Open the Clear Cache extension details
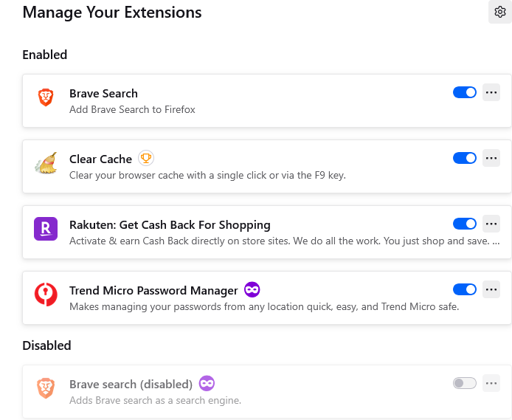This screenshot has height=420, width=512. click(100, 159)
